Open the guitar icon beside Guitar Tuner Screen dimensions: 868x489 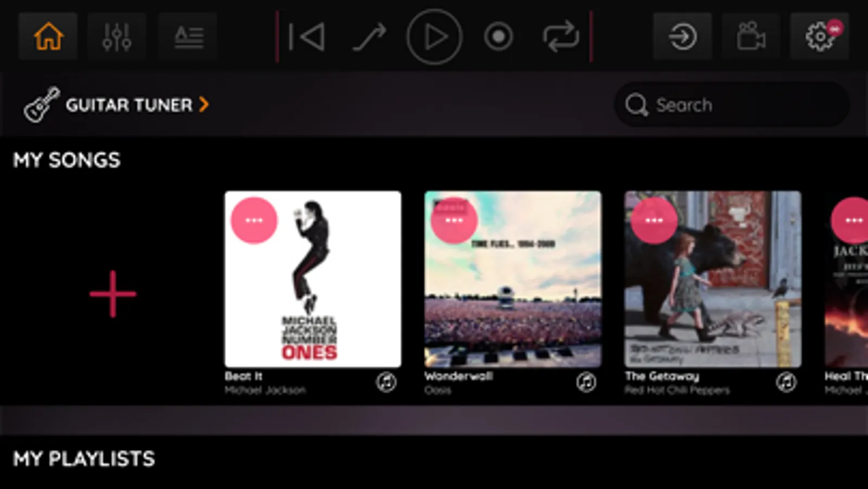pos(41,104)
